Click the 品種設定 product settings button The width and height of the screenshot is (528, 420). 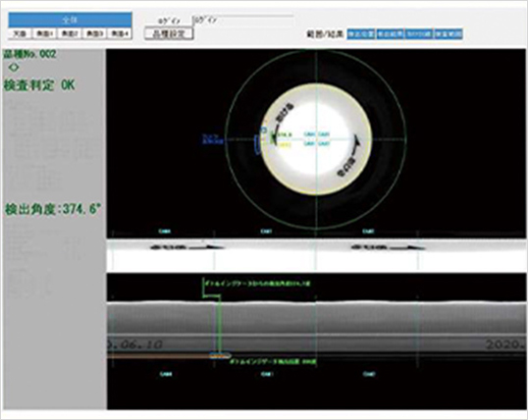tap(169, 33)
